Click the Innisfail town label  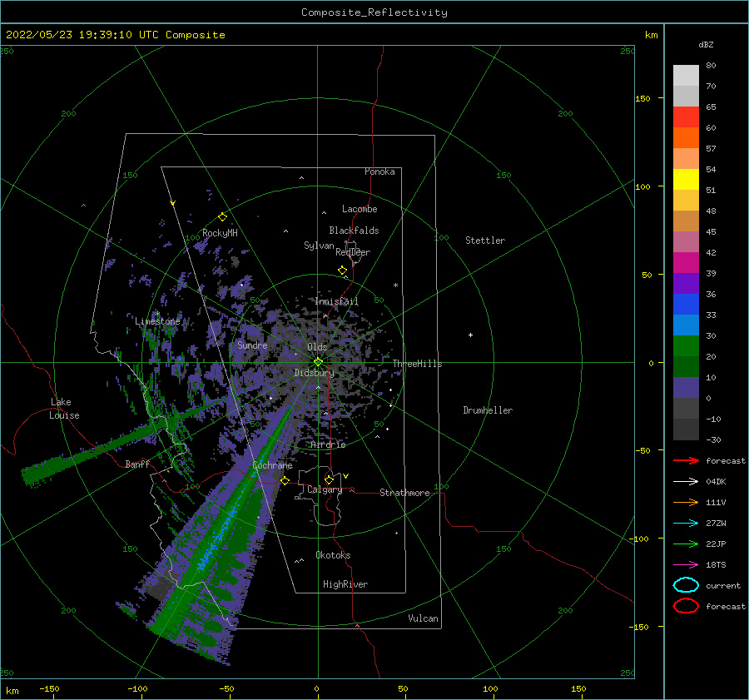pyautogui.click(x=336, y=301)
